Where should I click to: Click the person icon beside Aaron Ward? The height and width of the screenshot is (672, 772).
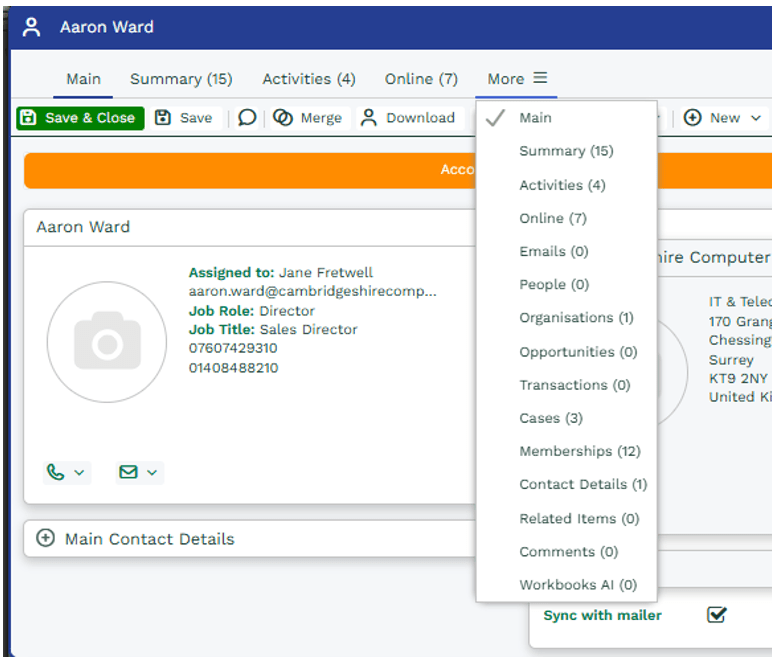pos(32,27)
